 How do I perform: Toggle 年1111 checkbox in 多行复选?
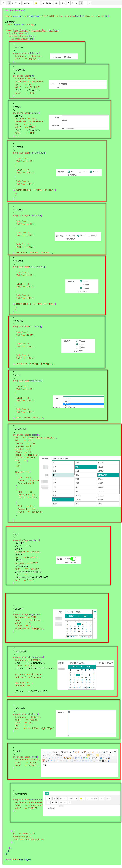[81, 281]
